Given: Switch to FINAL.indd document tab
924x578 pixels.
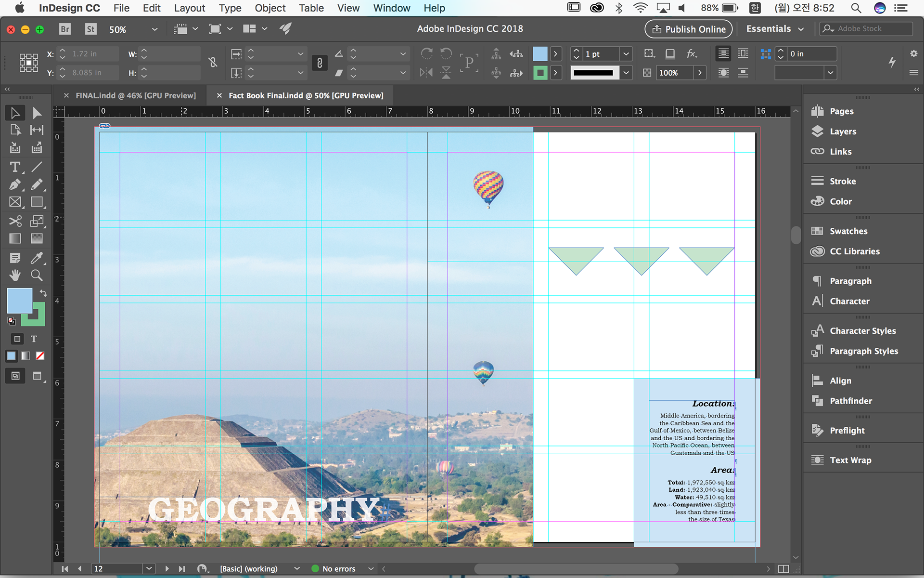Looking at the screenshot, I should pos(136,95).
